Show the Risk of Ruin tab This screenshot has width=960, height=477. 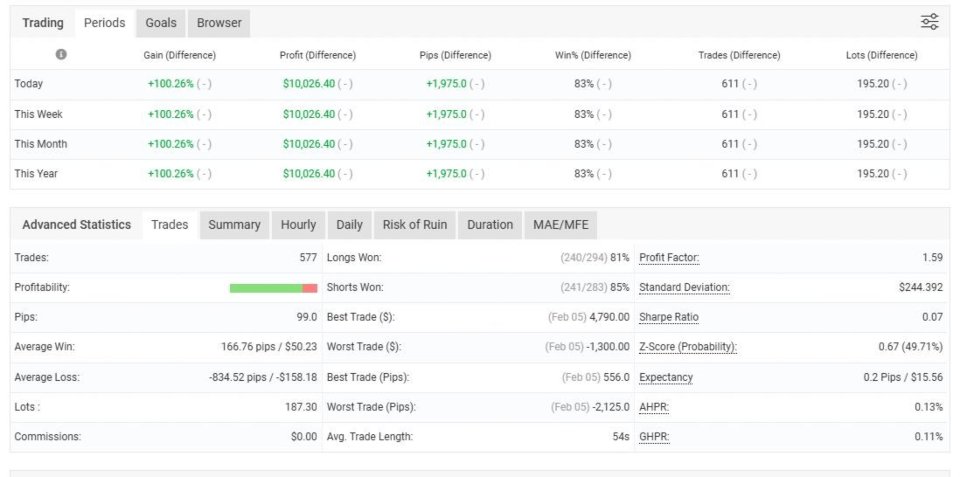tap(414, 225)
